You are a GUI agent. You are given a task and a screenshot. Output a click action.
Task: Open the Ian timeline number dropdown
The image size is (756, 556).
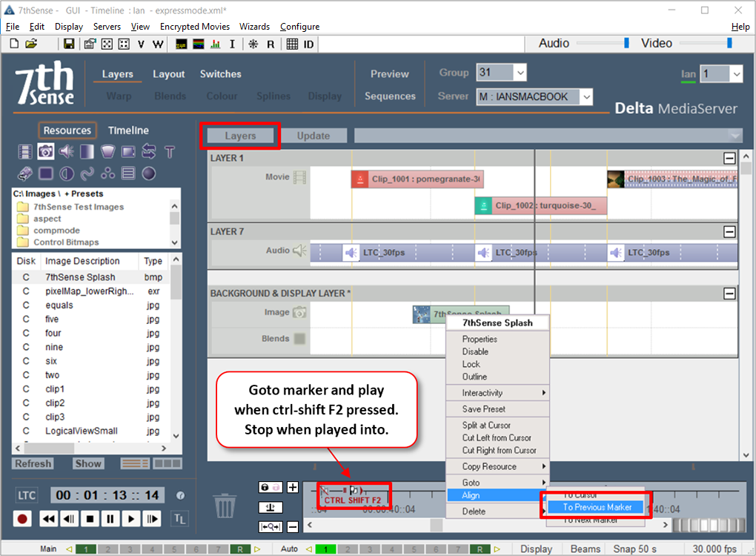point(736,74)
